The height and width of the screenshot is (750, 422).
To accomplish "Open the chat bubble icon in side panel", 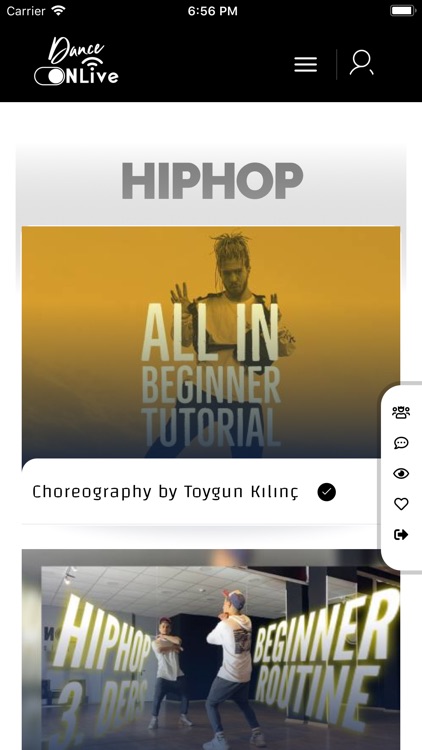I will click(x=401, y=443).
